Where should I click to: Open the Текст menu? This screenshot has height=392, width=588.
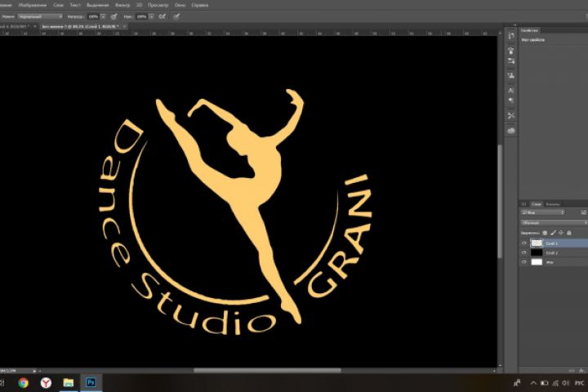[75, 5]
